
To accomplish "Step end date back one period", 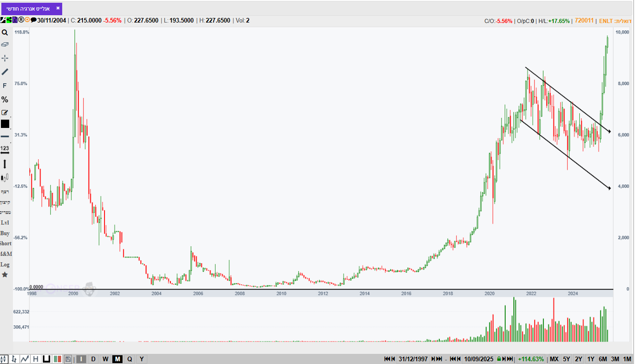I will point(459,359).
